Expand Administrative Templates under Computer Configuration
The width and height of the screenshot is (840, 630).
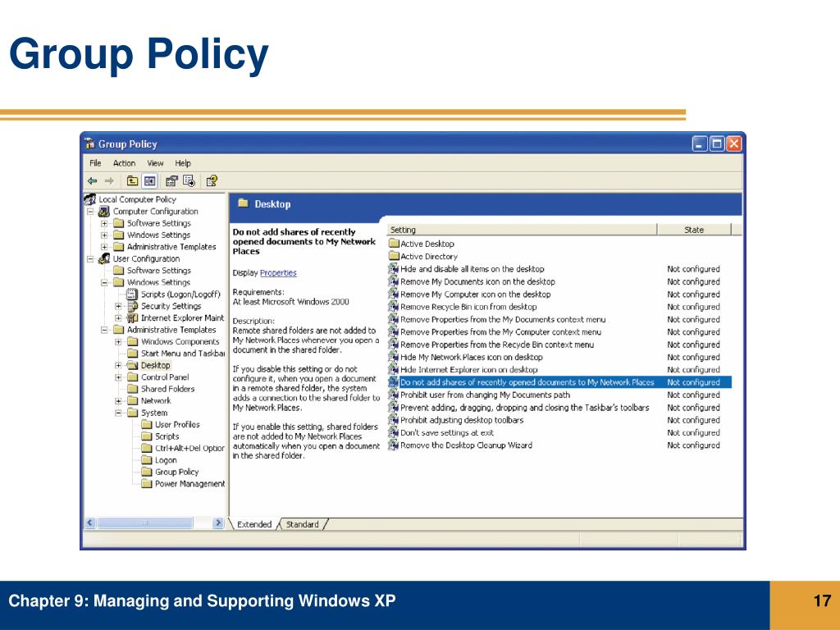click(104, 247)
